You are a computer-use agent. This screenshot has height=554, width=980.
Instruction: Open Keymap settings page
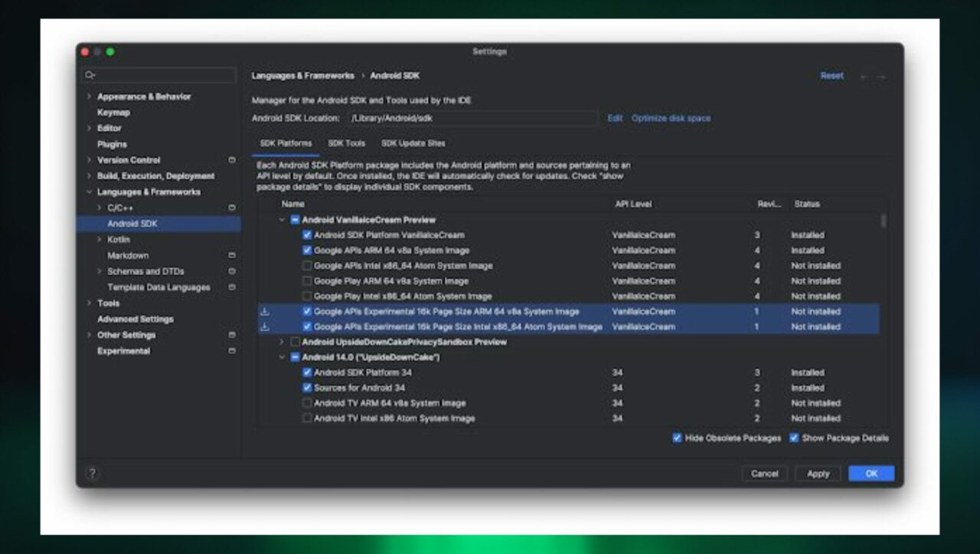point(113,113)
